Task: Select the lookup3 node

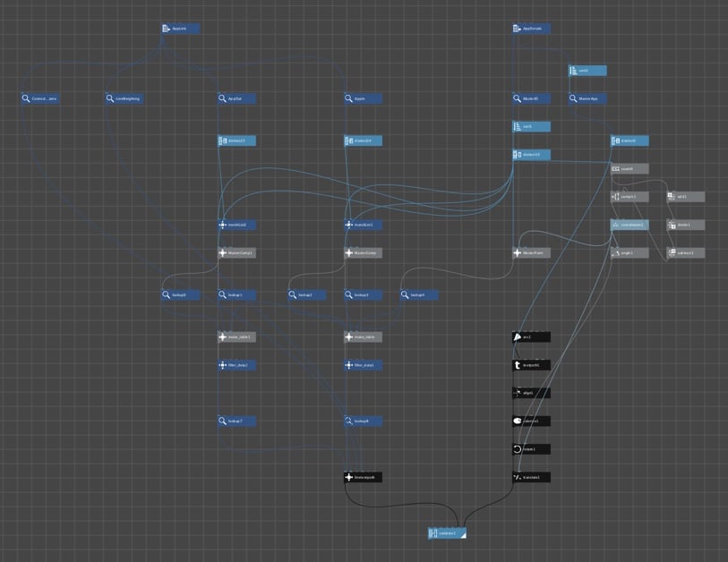Action: (363, 294)
